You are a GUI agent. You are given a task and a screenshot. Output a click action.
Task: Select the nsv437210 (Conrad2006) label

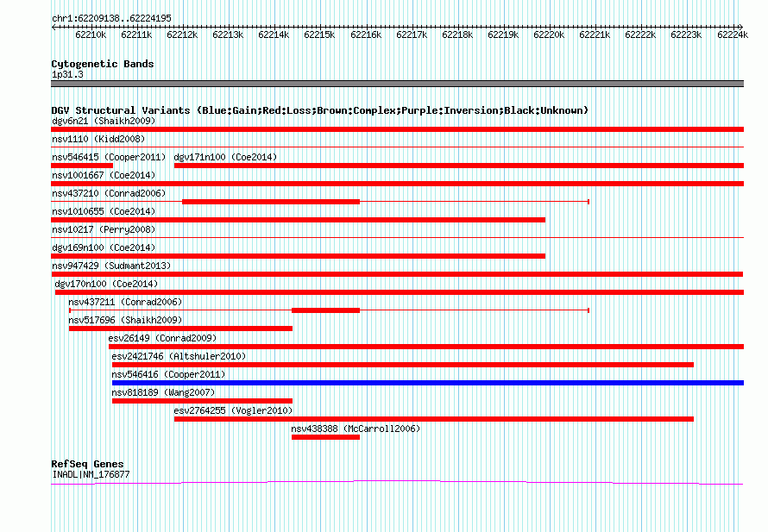[x=109, y=193]
